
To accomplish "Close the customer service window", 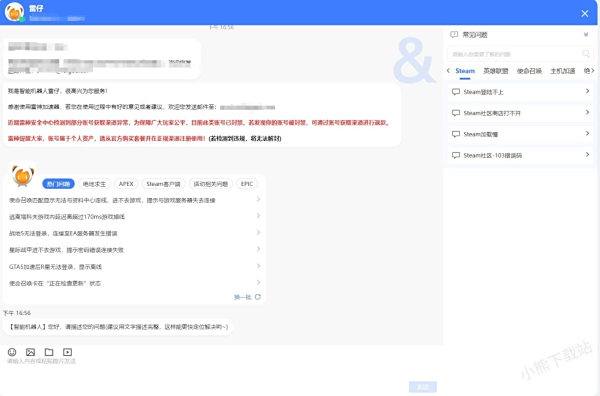I will pyautogui.click(x=585, y=13).
